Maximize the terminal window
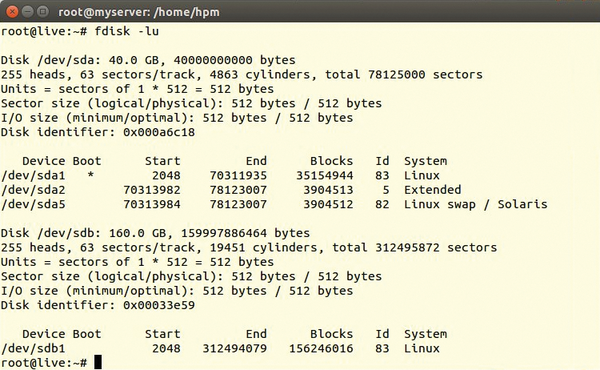The width and height of the screenshot is (600, 370). [x=43, y=12]
